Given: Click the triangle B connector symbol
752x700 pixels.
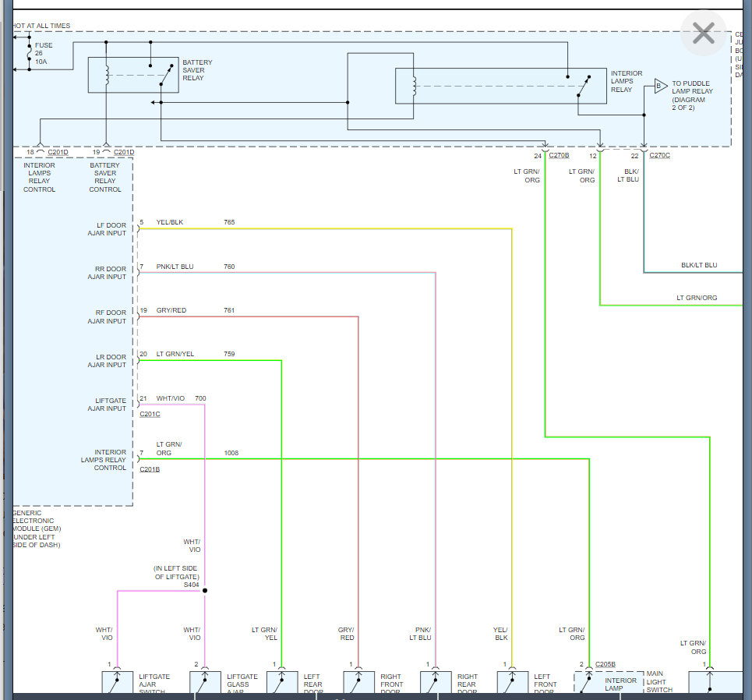Looking at the screenshot, I should tap(660, 87).
